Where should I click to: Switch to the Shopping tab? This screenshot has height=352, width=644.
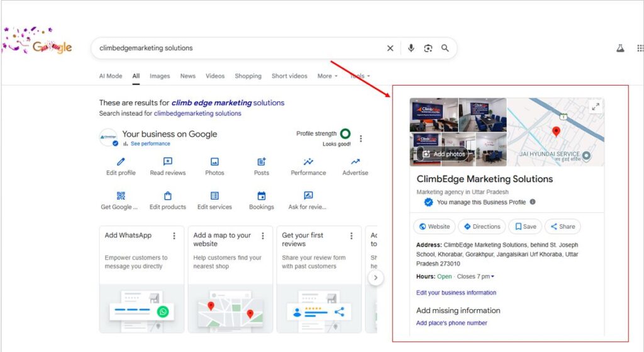[x=248, y=76]
